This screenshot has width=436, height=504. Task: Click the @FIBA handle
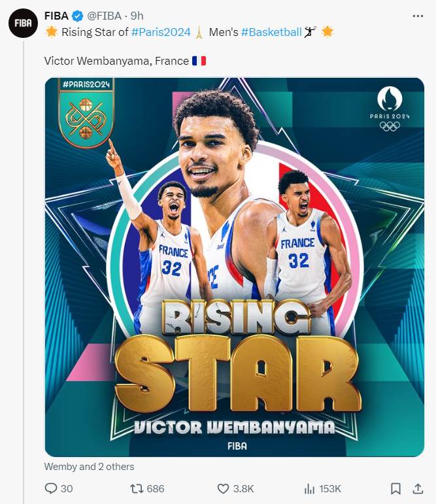pos(105,16)
